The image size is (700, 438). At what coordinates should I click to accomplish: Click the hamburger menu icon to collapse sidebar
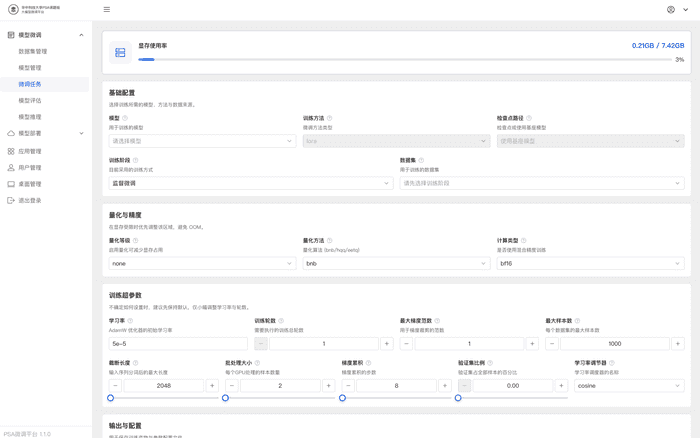coord(107,10)
